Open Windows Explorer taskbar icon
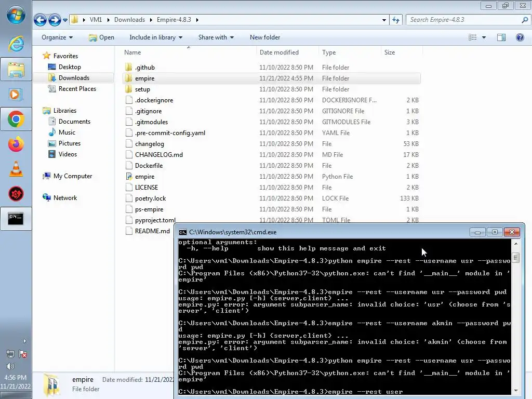 click(16, 69)
